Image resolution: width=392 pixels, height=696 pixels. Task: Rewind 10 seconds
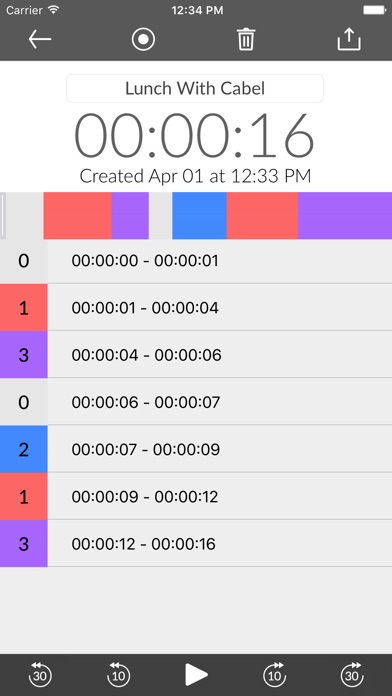(119, 675)
